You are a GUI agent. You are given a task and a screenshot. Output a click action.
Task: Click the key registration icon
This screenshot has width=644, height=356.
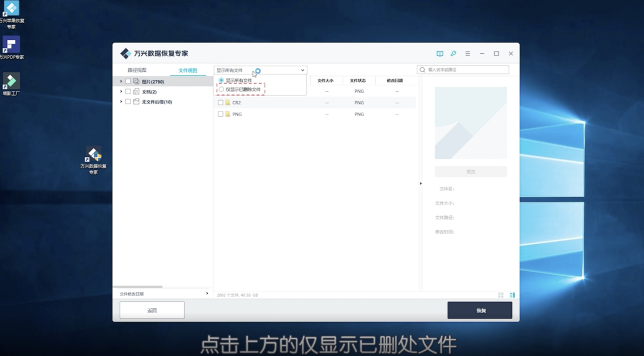[453, 54]
